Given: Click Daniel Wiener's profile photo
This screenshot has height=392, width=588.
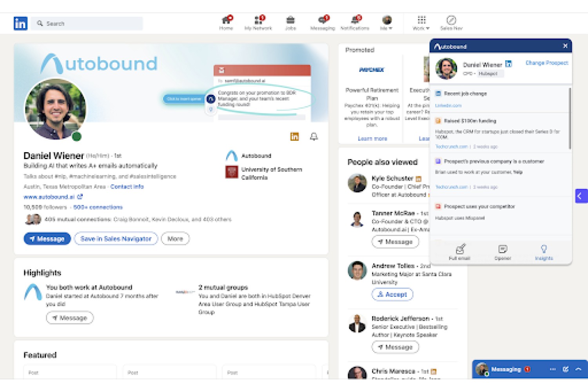Looking at the screenshot, I should [x=55, y=109].
